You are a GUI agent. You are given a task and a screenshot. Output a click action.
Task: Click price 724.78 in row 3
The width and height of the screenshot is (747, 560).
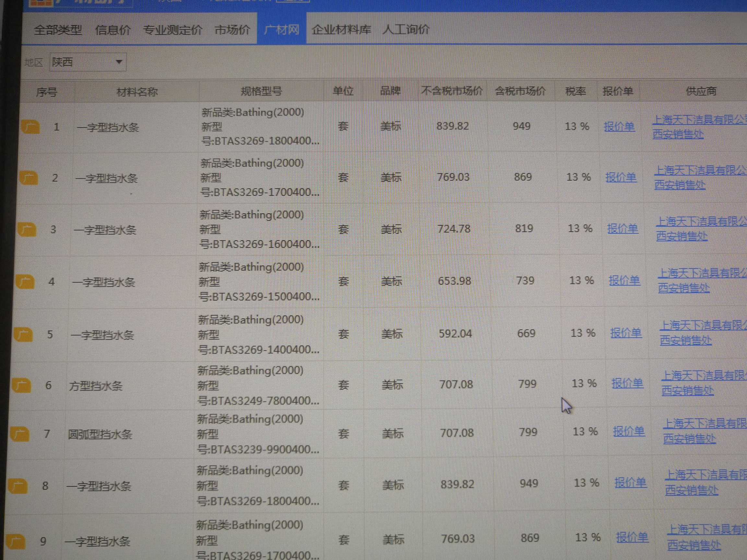tap(454, 229)
